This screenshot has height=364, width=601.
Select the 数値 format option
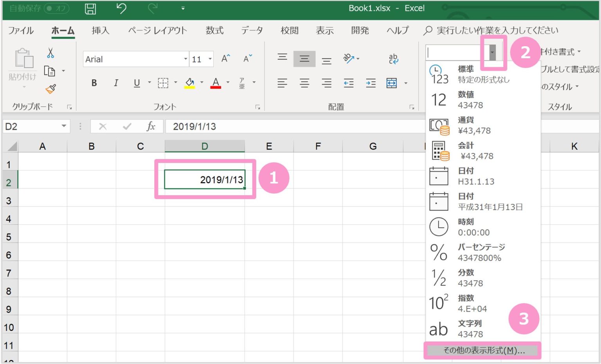tap(483, 100)
